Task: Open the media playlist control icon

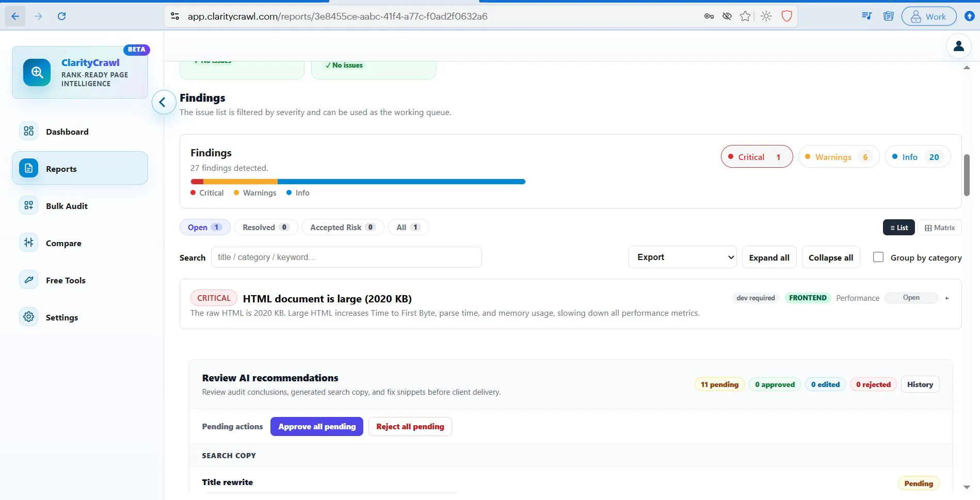Action: click(867, 17)
